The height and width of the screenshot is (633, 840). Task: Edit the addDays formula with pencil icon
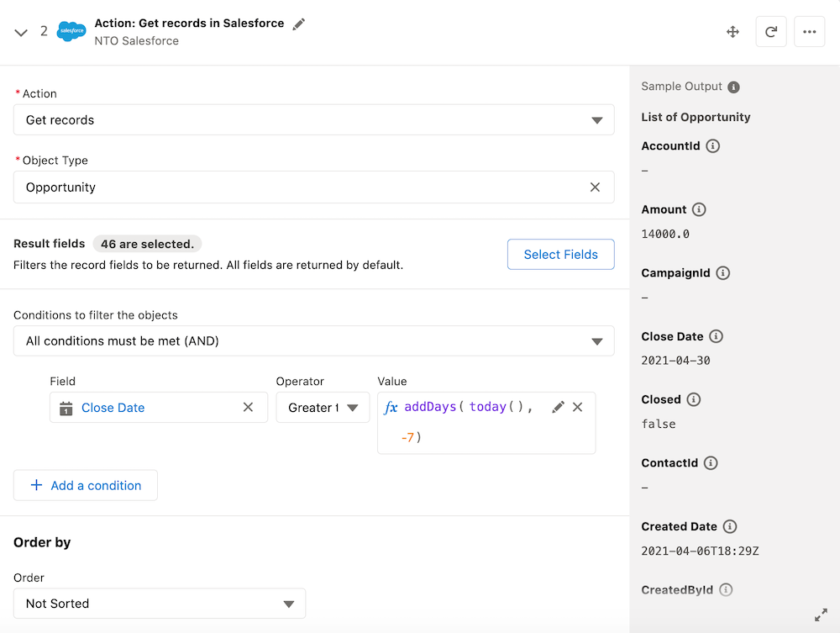click(558, 408)
